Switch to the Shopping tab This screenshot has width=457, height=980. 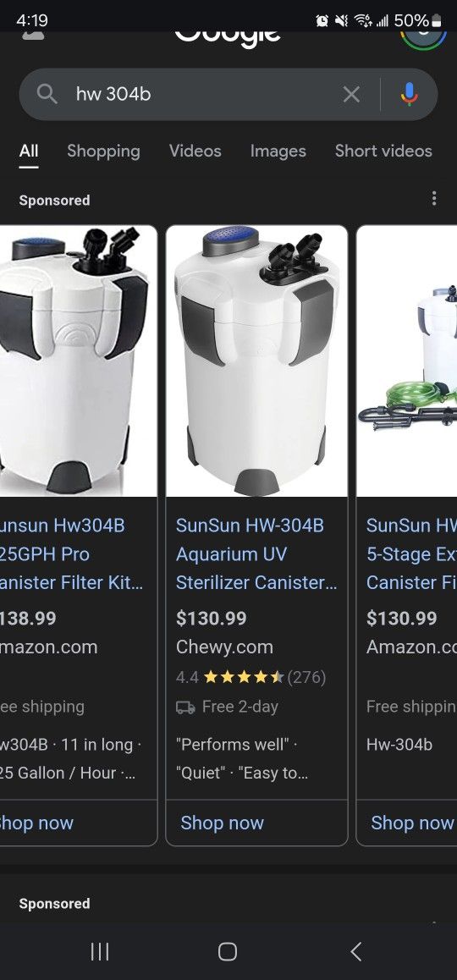(x=103, y=151)
